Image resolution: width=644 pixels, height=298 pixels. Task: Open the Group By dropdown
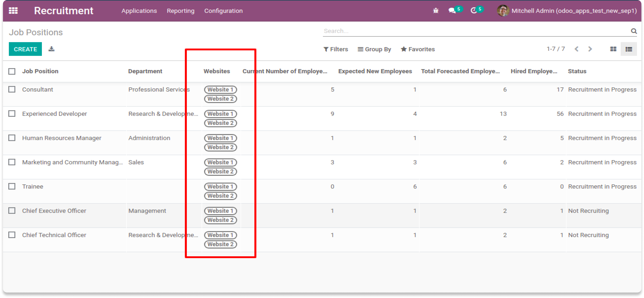374,49
